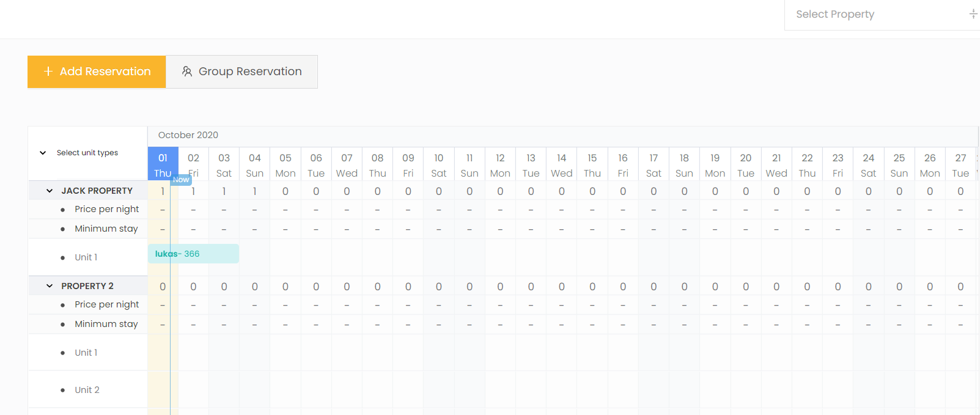Screen dimensions: 980x415
Task: Click the plus icon on Add Reservation
Action: (x=48, y=72)
